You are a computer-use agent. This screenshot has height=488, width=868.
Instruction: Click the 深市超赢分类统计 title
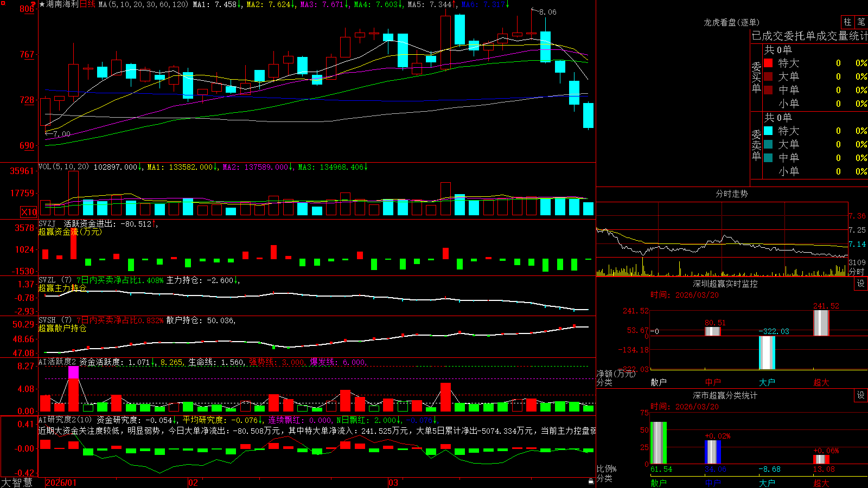725,395
